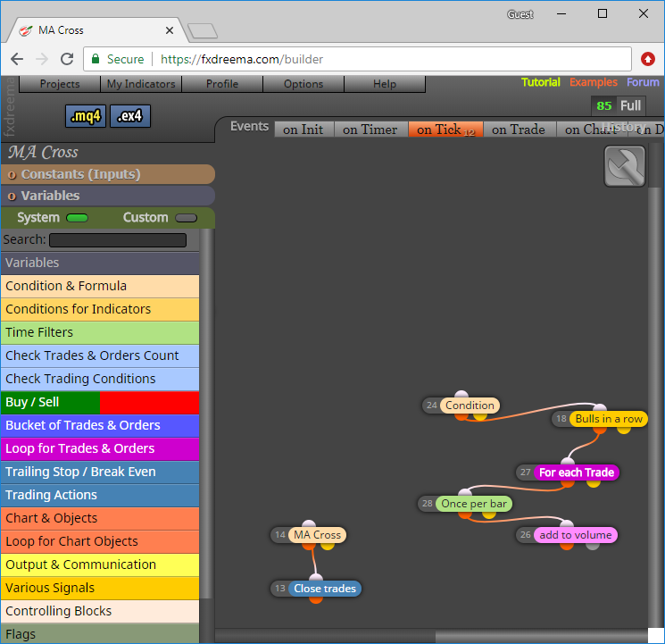
Task: Open the Options menu
Action: coord(303,84)
